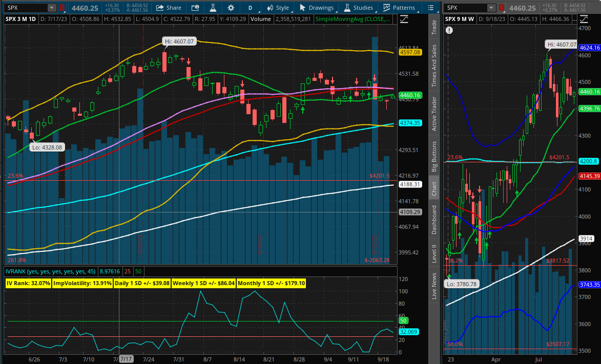Open the quick-time-frames icon beside Share

point(195,8)
